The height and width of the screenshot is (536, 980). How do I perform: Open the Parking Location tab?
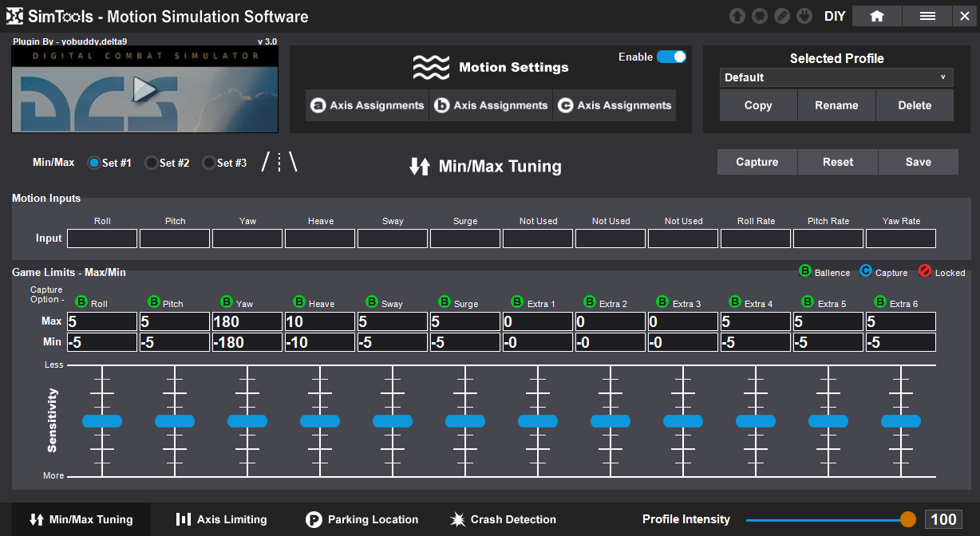coord(362,519)
